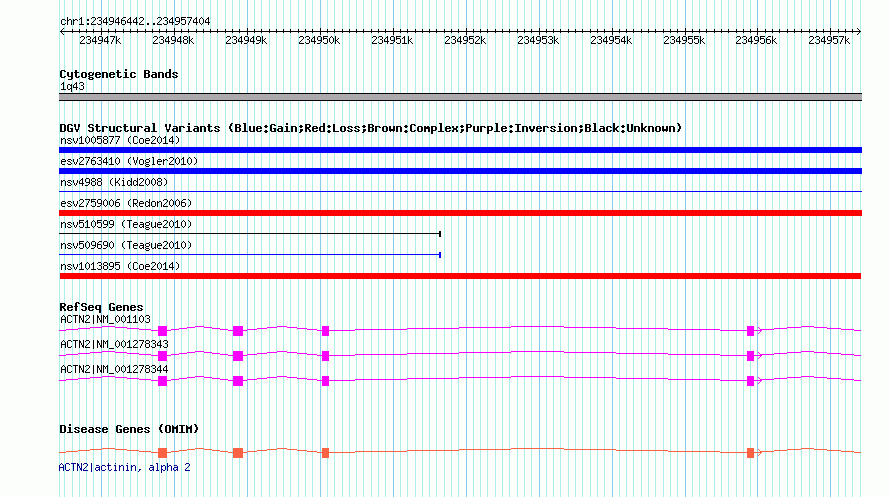Open variant label esv2763410 (Vogler2010)

129,161
